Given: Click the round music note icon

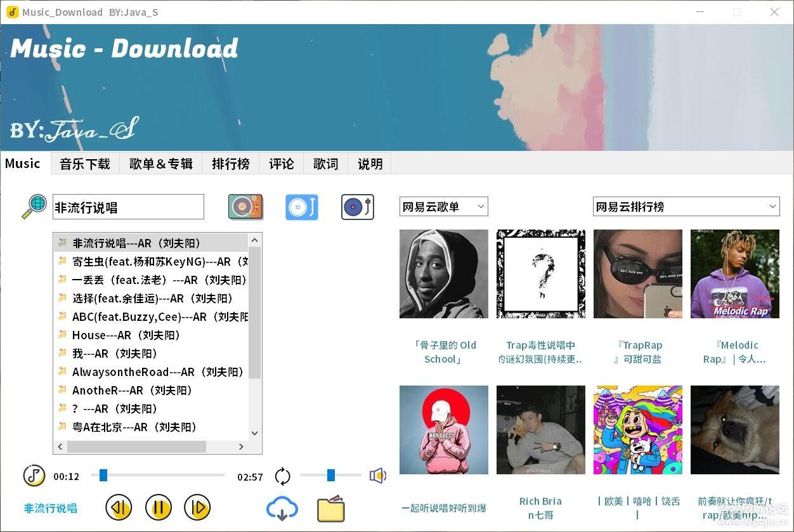Looking at the screenshot, I should (x=34, y=476).
